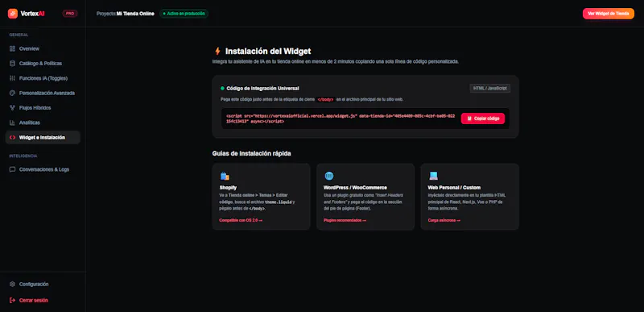Screen dimensions: 644x312
Task: Click the Funciones IA sliders icon
Action: point(12,78)
